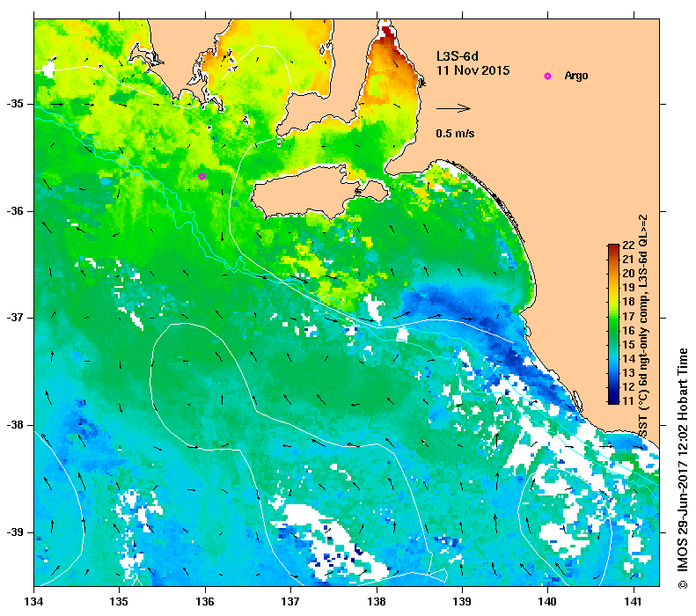
Task: Click color bar label '22'
Action: click(628, 245)
